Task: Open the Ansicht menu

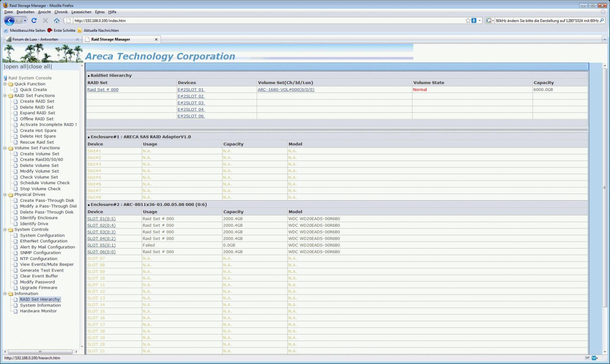Action: point(45,12)
